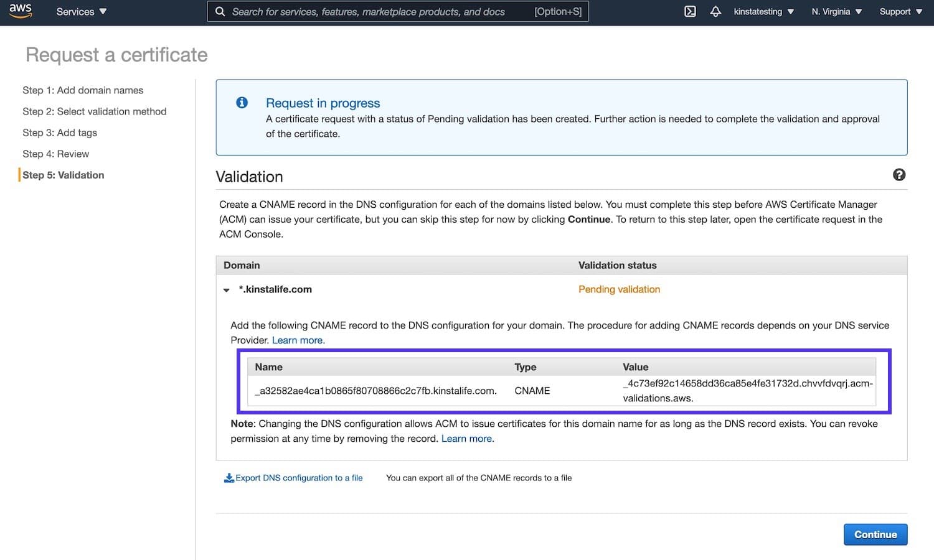This screenshot has width=934, height=560.
Task: Open the Validation section help question mark
Action: (899, 175)
